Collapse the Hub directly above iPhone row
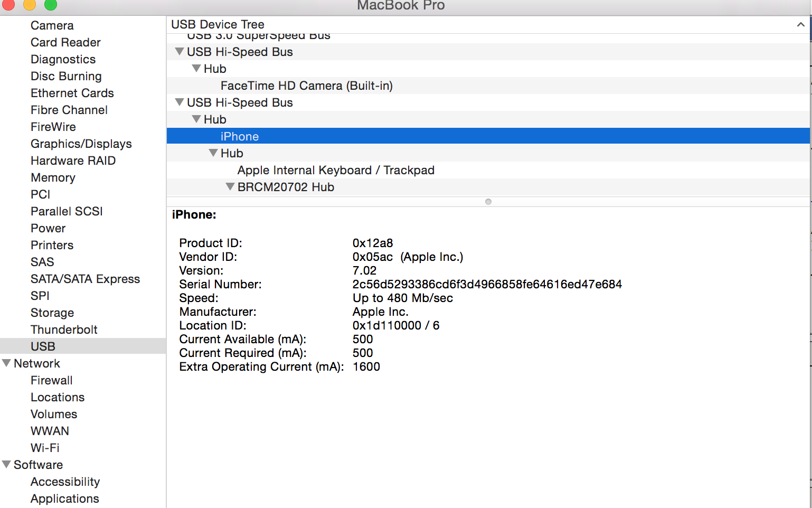This screenshot has width=812, height=508. tap(196, 119)
